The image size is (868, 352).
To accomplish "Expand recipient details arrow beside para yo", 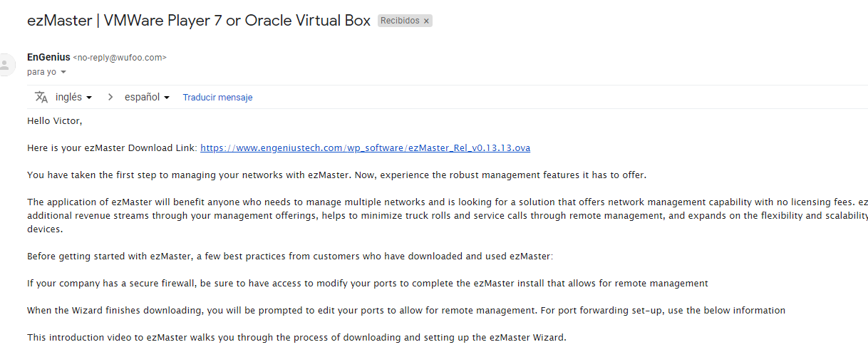I will [x=63, y=72].
